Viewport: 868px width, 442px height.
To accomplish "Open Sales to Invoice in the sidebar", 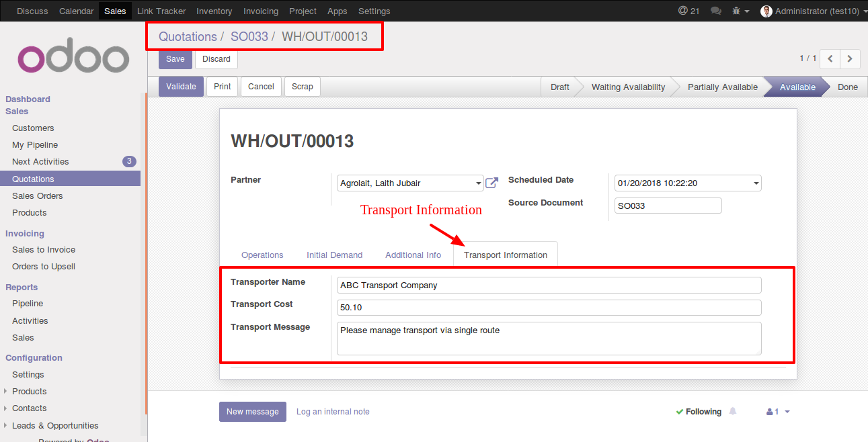I will click(x=44, y=249).
